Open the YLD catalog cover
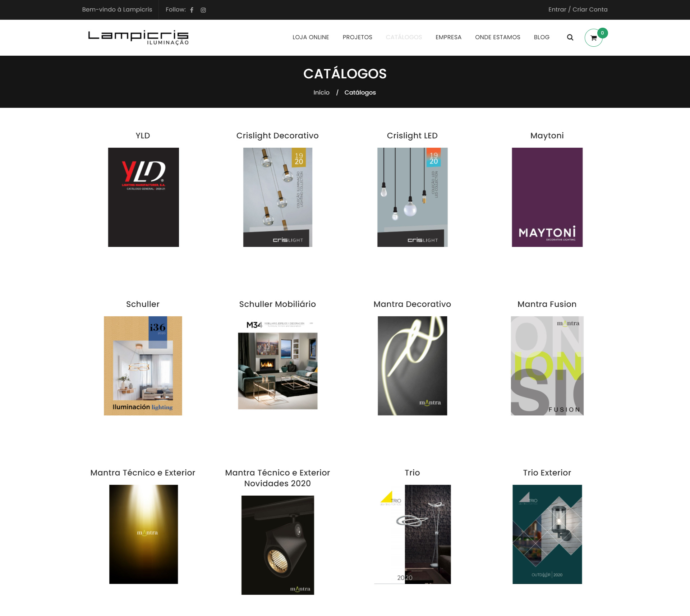Viewport: 690px width, 616px height. click(x=143, y=197)
